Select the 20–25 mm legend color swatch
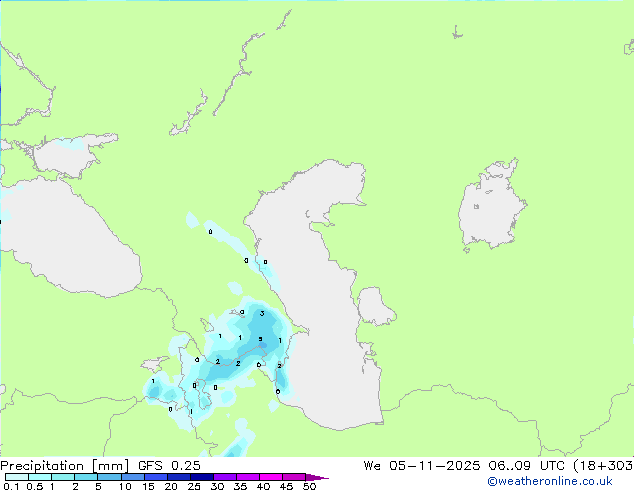 tap(178, 477)
